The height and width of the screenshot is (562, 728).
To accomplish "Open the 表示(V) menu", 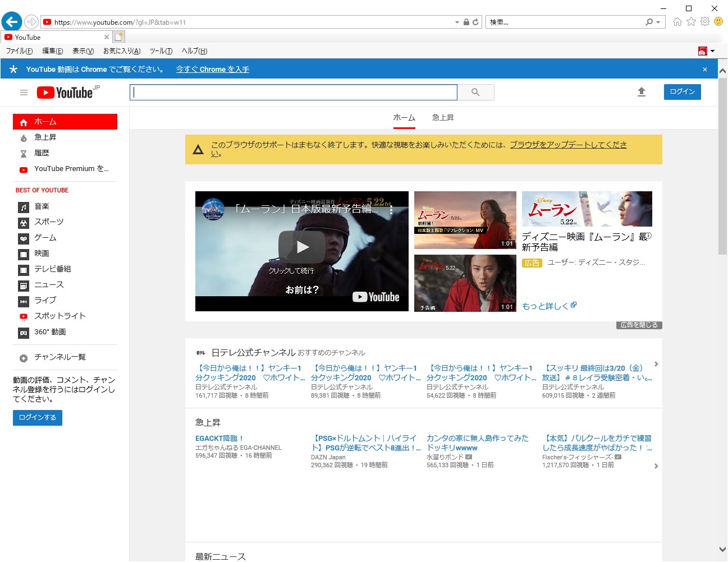I will click(83, 51).
